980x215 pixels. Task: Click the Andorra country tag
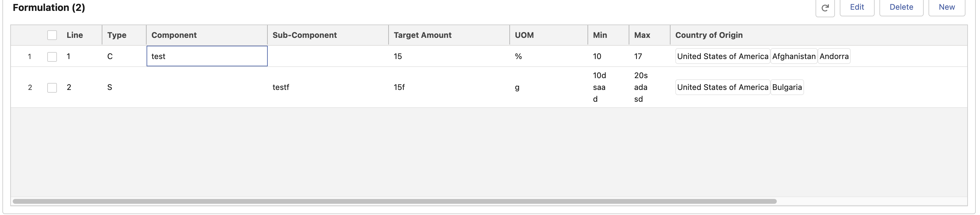pos(834,56)
